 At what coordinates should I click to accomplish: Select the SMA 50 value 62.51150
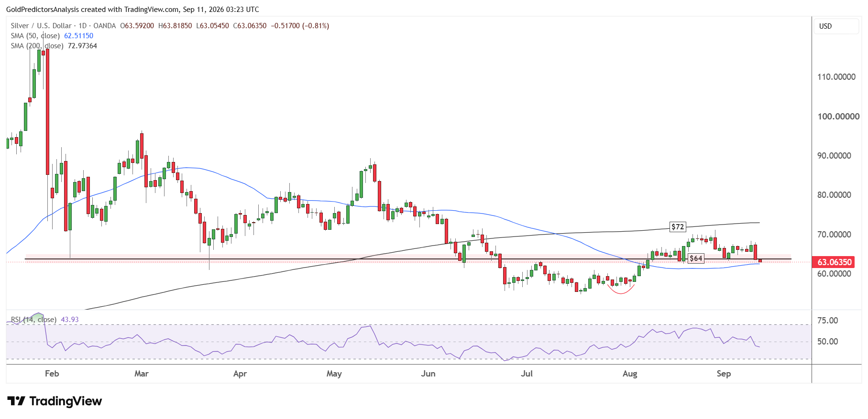point(79,36)
